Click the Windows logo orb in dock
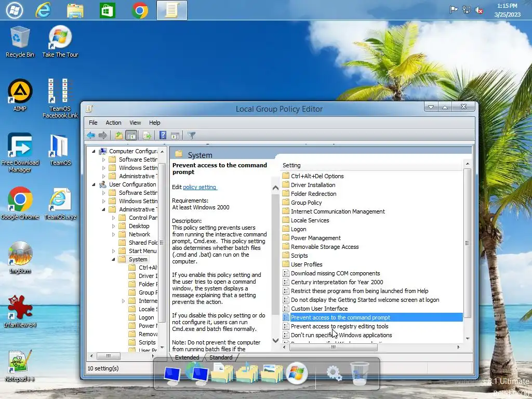This screenshot has width=532, height=399. [297, 373]
